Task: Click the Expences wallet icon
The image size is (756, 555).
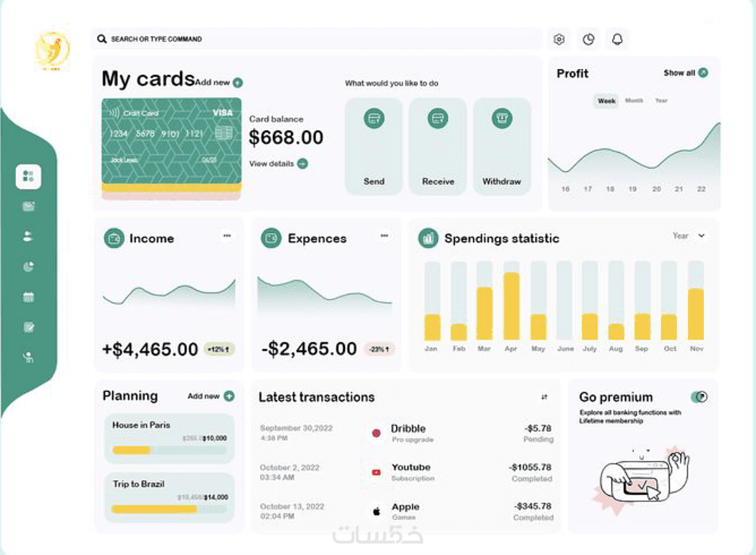Action: click(271, 239)
